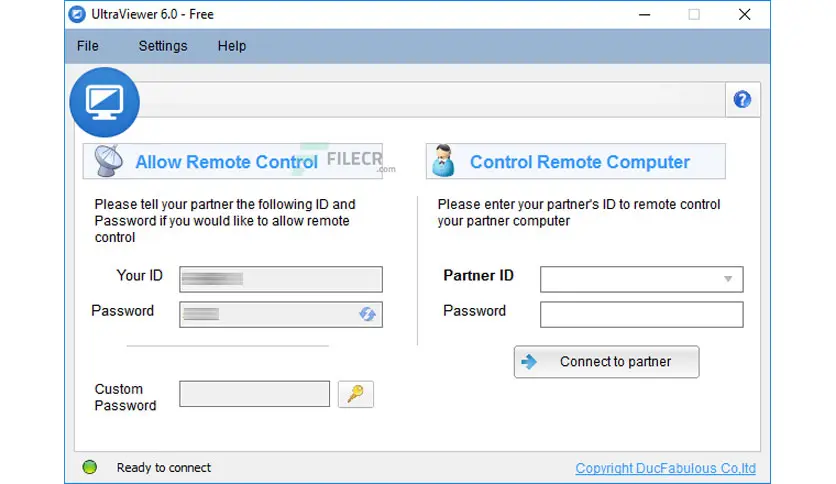The width and height of the screenshot is (836, 484).
Task: Expand the Partner ID dropdown arrow
Action: [728, 279]
